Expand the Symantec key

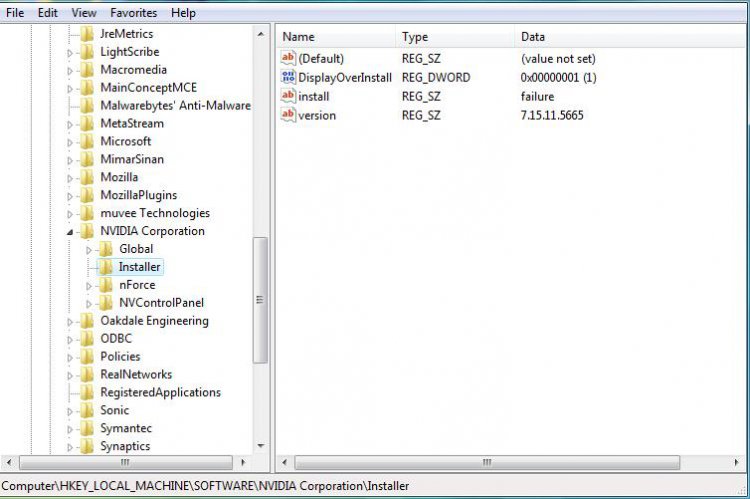[70, 429]
